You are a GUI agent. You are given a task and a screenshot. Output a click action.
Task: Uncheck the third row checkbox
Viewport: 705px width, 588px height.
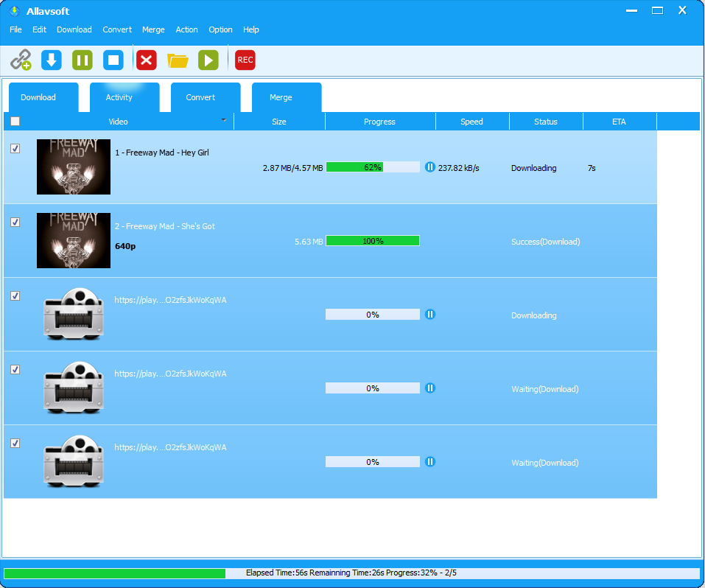tap(15, 295)
